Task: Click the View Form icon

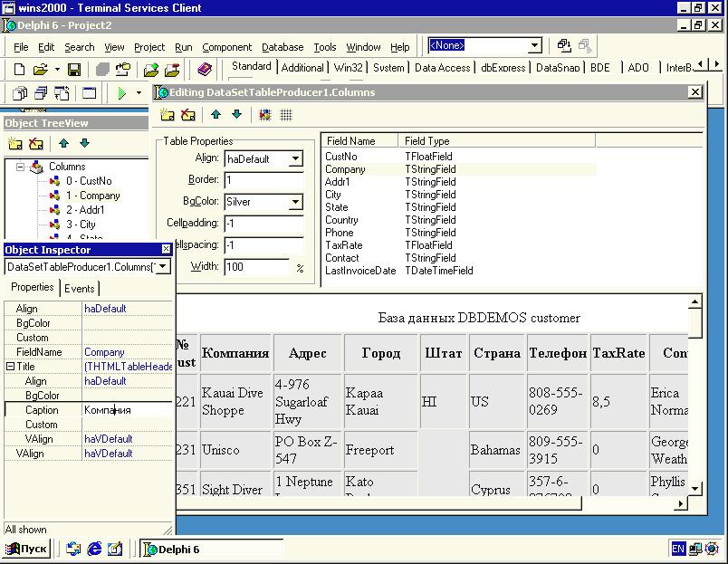Action: click(41, 93)
